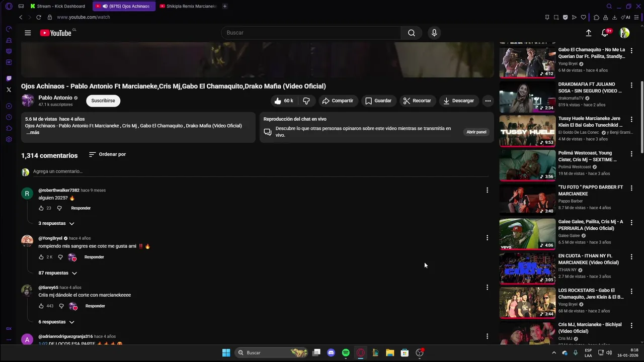The width and height of the screenshot is (644, 362).
Task: Open the YouTube account avatar menu
Action: 624,33
